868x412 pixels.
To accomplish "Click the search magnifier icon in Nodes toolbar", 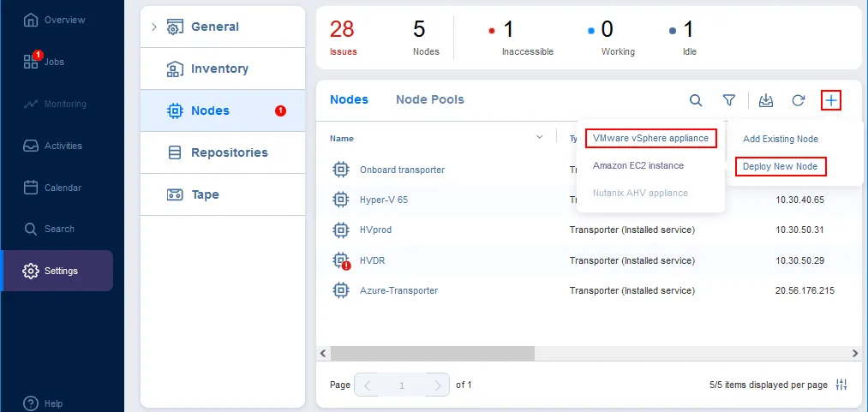I will point(696,100).
